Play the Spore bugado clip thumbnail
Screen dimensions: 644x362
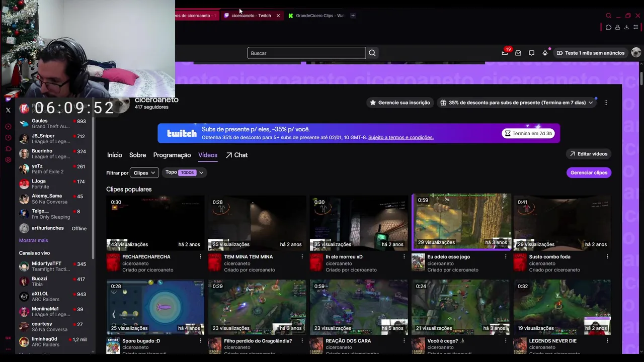coord(155,307)
